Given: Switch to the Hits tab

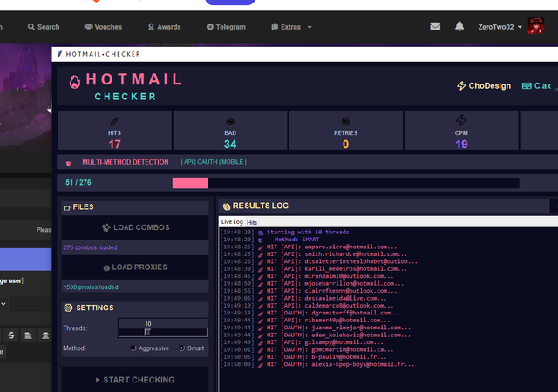Looking at the screenshot, I should [x=252, y=222].
